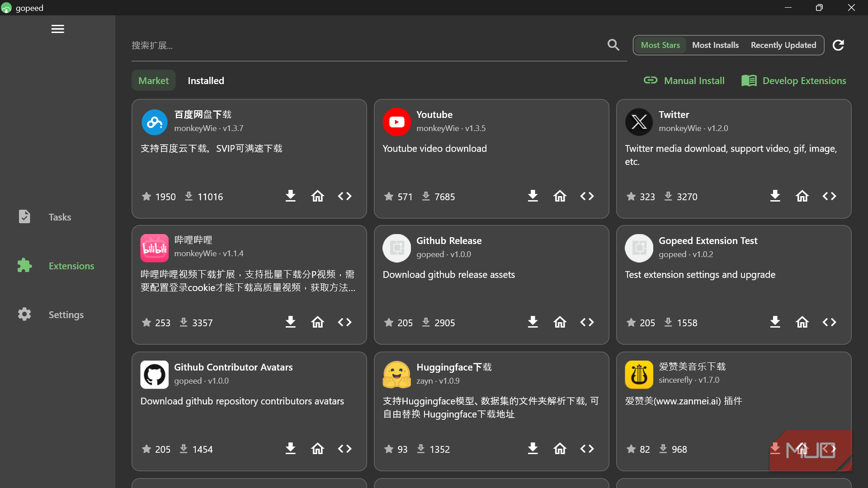Refresh the extensions list
This screenshot has width=868, height=488.
(838, 45)
